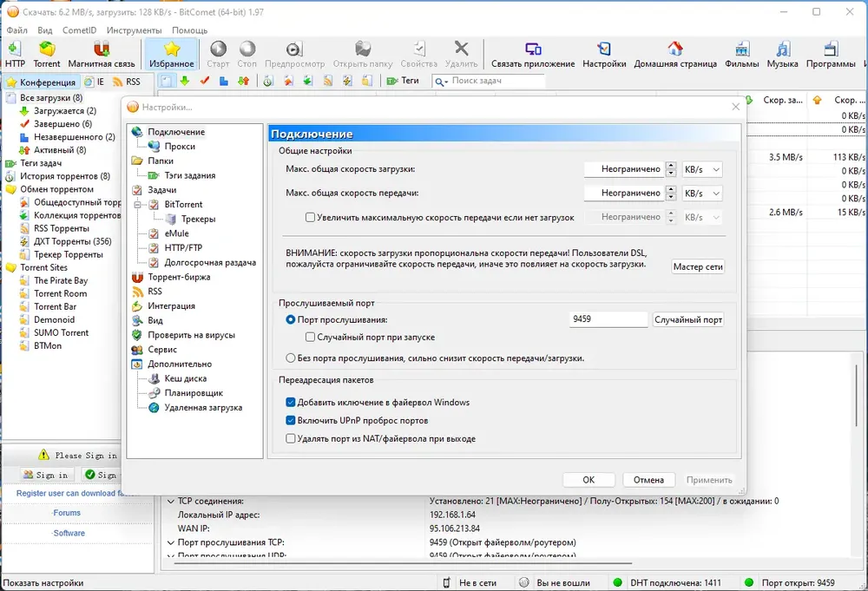Increase max download speed with the stepper arrows
Viewport: 868px width, 591px height.
click(671, 166)
